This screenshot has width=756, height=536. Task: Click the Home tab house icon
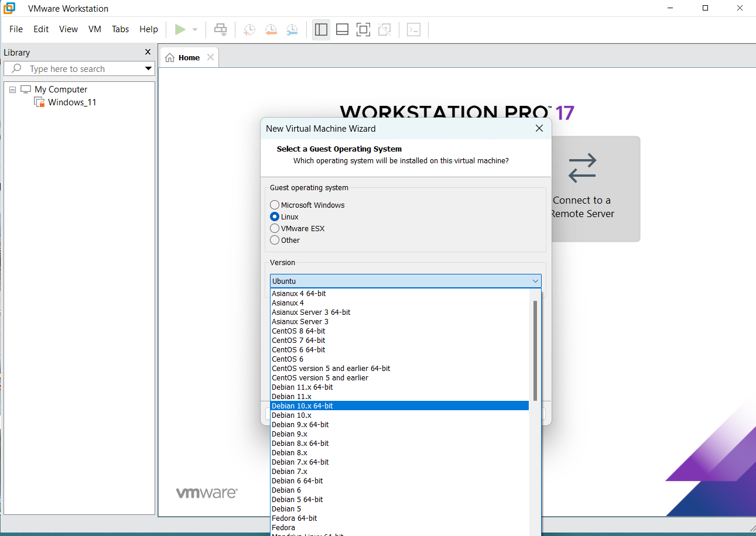170,57
